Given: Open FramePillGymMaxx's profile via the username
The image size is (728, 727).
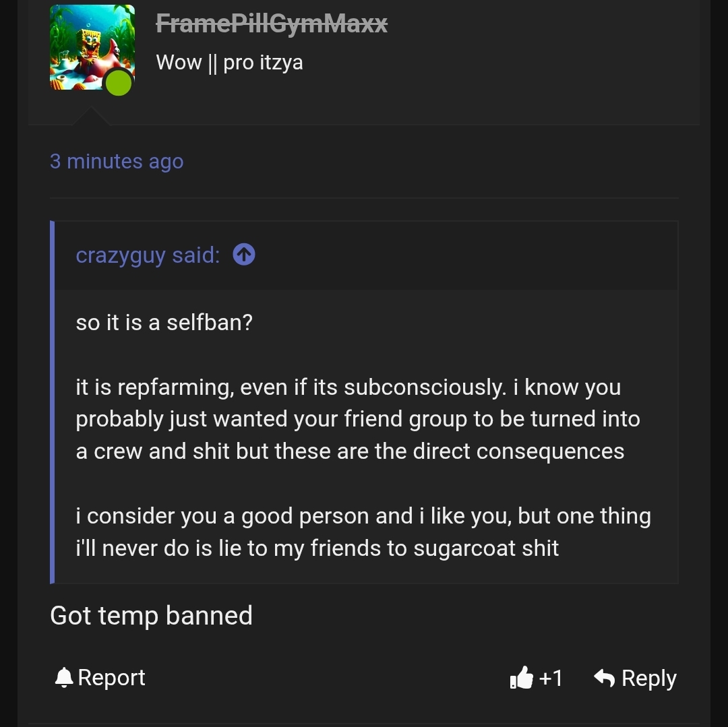Looking at the screenshot, I should pos(272,24).
